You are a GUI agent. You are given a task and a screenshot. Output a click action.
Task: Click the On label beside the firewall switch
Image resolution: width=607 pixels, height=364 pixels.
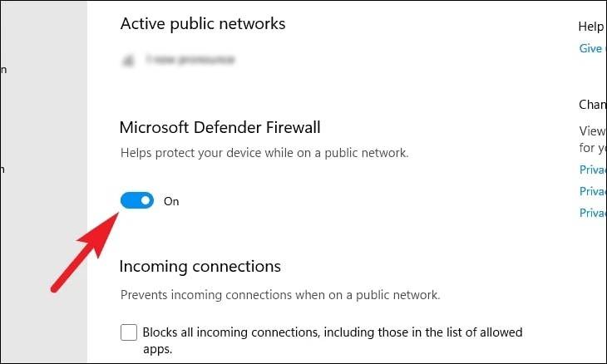pos(171,201)
